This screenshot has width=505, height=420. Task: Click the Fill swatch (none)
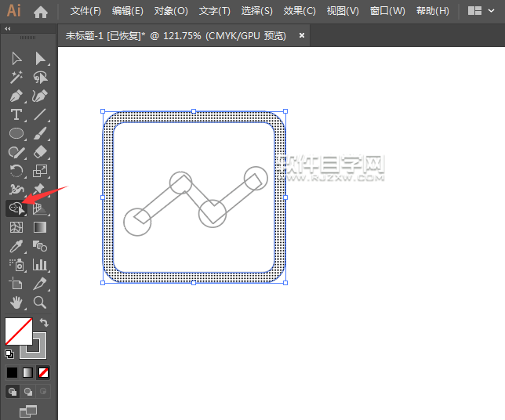pyautogui.click(x=19, y=331)
